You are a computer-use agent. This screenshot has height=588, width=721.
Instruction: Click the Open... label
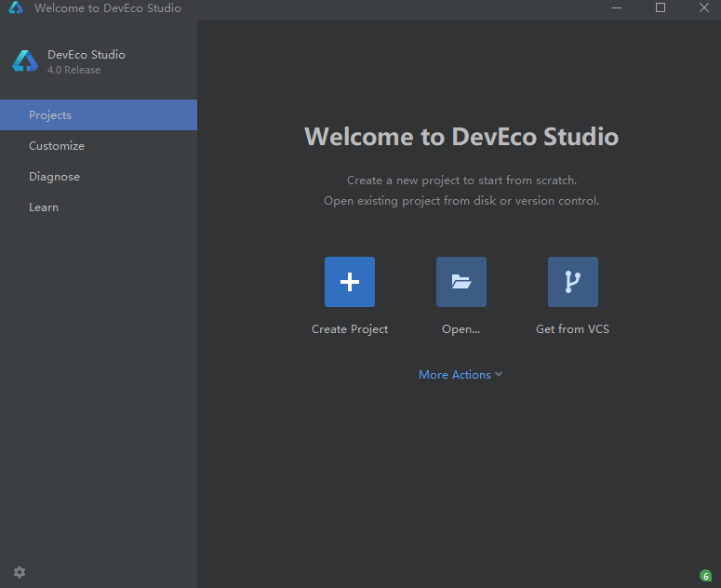click(x=461, y=329)
